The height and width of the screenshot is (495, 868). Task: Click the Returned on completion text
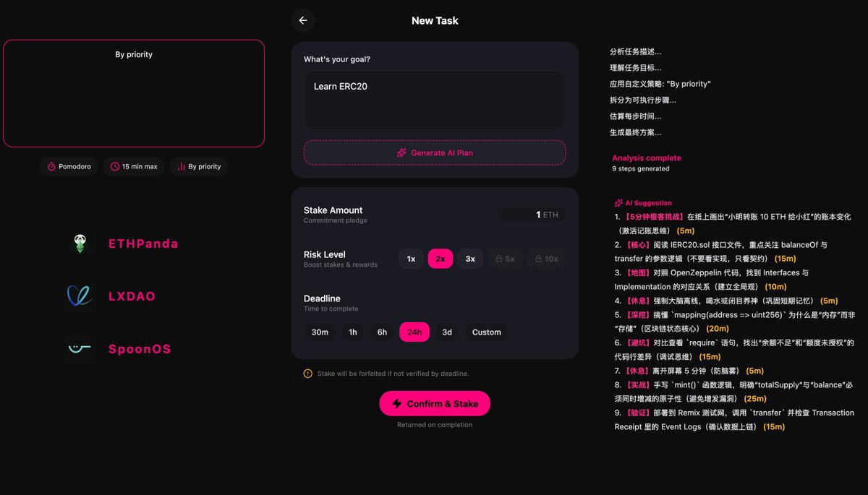pyautogui.click(x=435, y=425)
